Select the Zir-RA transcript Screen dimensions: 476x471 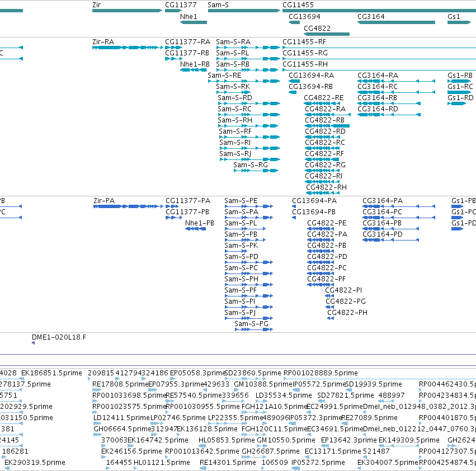coord(128,48)
